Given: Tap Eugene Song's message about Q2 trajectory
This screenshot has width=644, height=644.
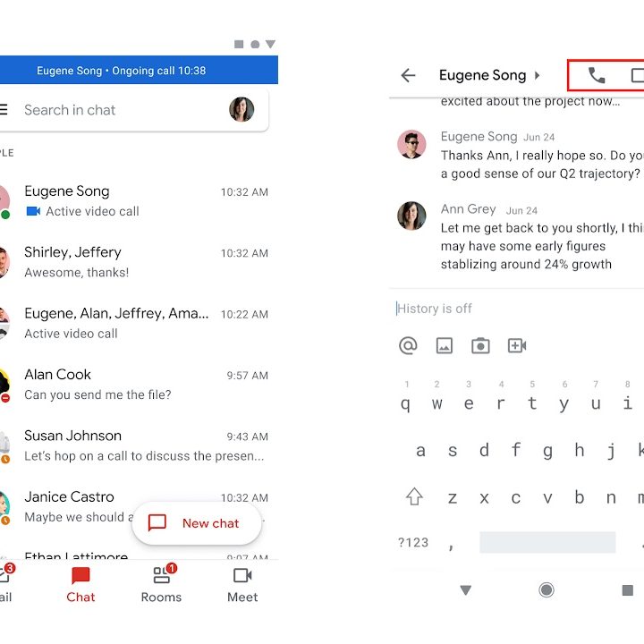Looking at the screenshot, I should tap(542, 165).
